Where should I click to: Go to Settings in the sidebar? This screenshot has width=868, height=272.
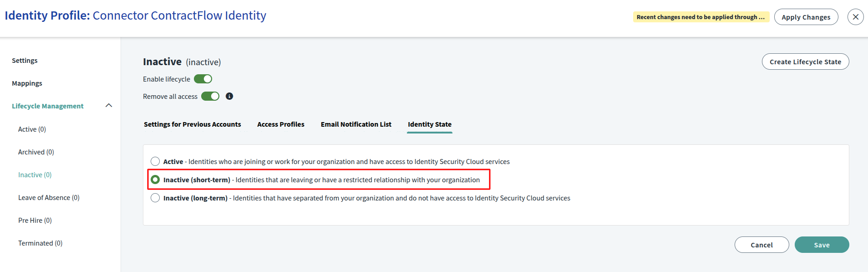(25, 61)
